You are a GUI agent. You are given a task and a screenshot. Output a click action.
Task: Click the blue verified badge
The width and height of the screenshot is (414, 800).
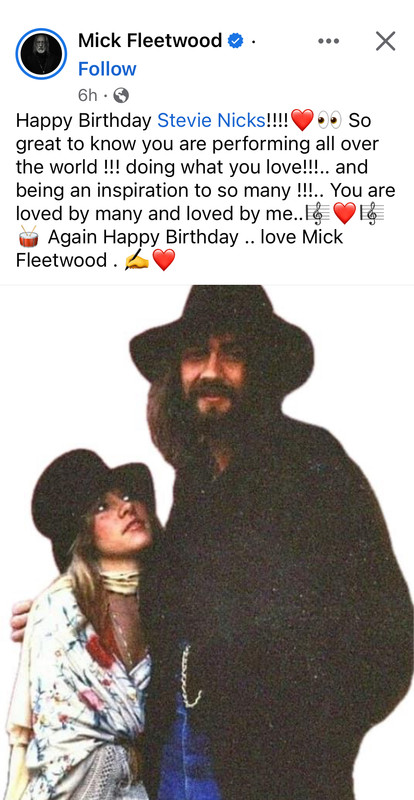[x=235, y=41]
